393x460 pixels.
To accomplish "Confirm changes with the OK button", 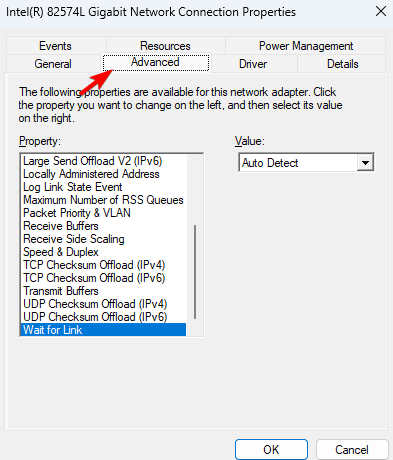I will click(271, 450).
